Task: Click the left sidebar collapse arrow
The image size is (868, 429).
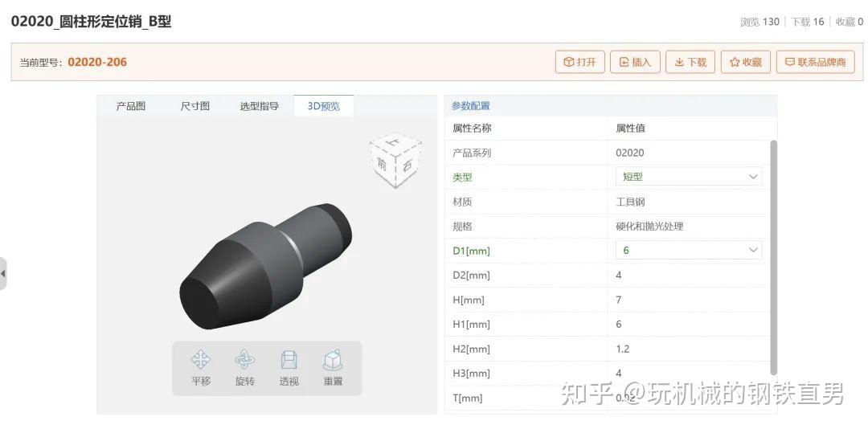Action: coord(2,273)
